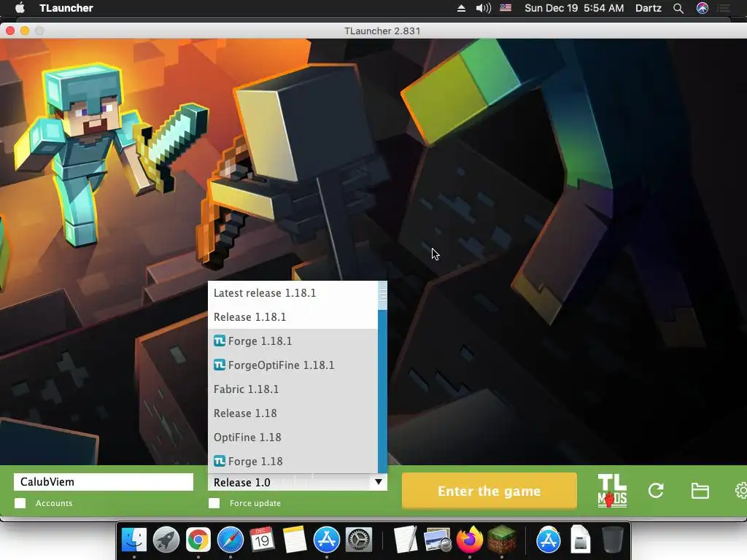Open System Preferences in the Dock

coord(358,540)
